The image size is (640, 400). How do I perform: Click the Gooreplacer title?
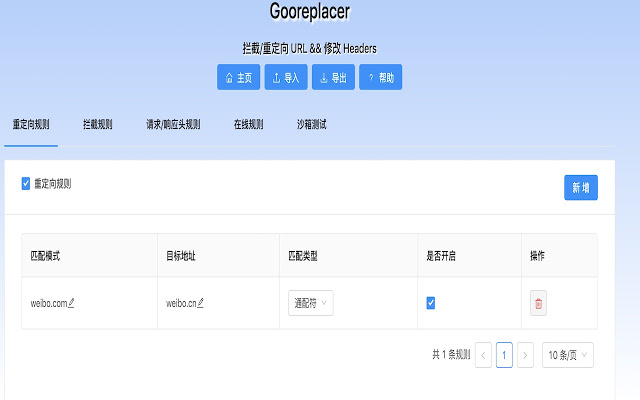tap(310, 11)
